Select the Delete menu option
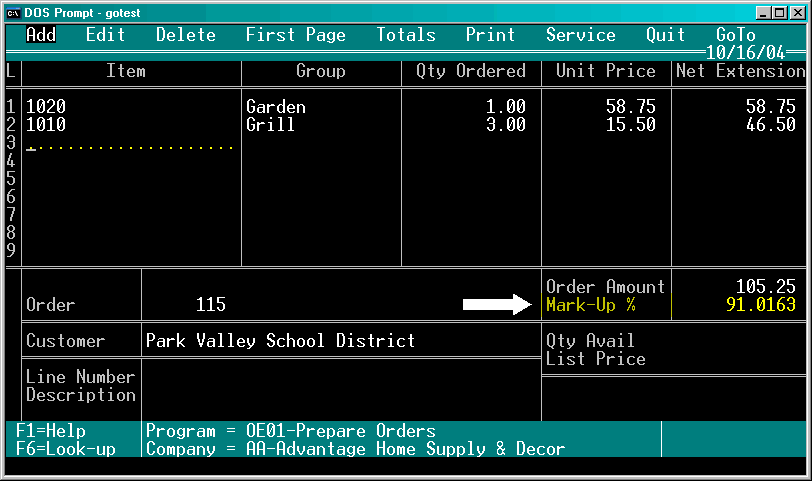The image size is (812, 481). click(185, 35)
